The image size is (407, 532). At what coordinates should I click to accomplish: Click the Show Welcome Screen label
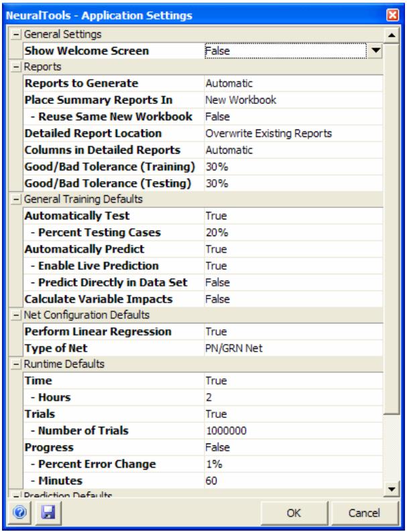click(x=86, y=51)
